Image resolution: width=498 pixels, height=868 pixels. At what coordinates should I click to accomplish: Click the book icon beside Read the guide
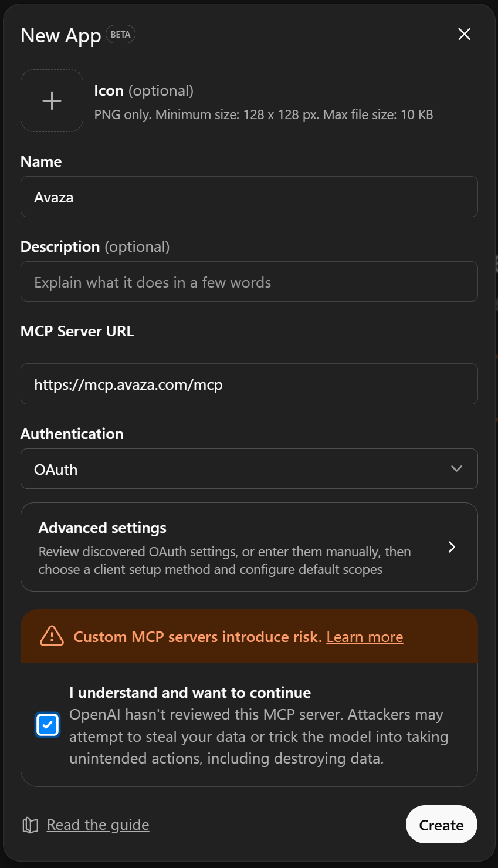[31, 825]
